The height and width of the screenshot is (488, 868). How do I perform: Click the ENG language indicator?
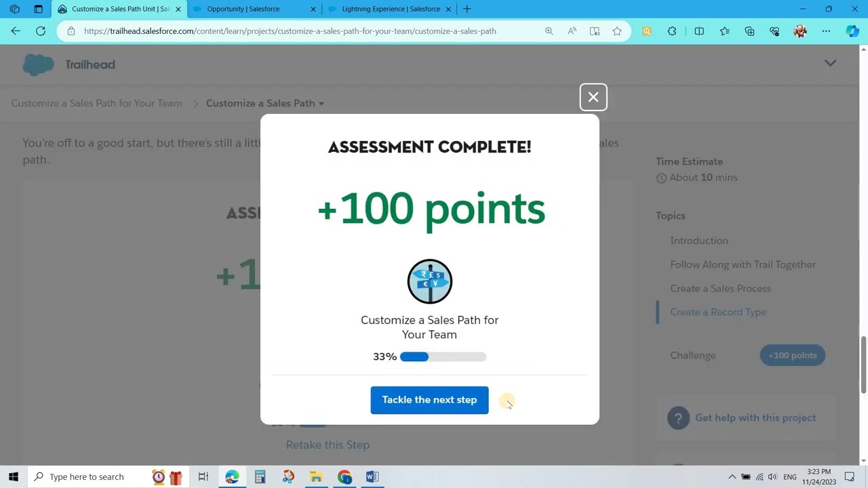tap(790, 477)
